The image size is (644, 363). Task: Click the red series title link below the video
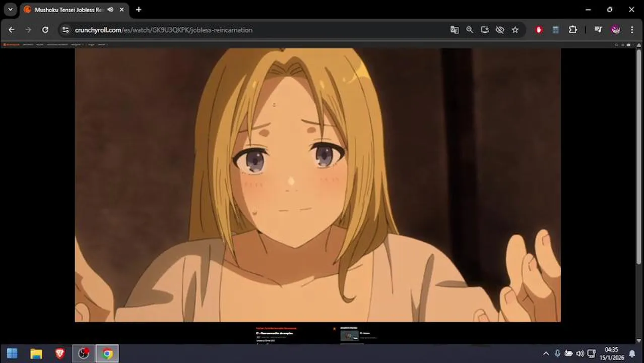point(276,328)
